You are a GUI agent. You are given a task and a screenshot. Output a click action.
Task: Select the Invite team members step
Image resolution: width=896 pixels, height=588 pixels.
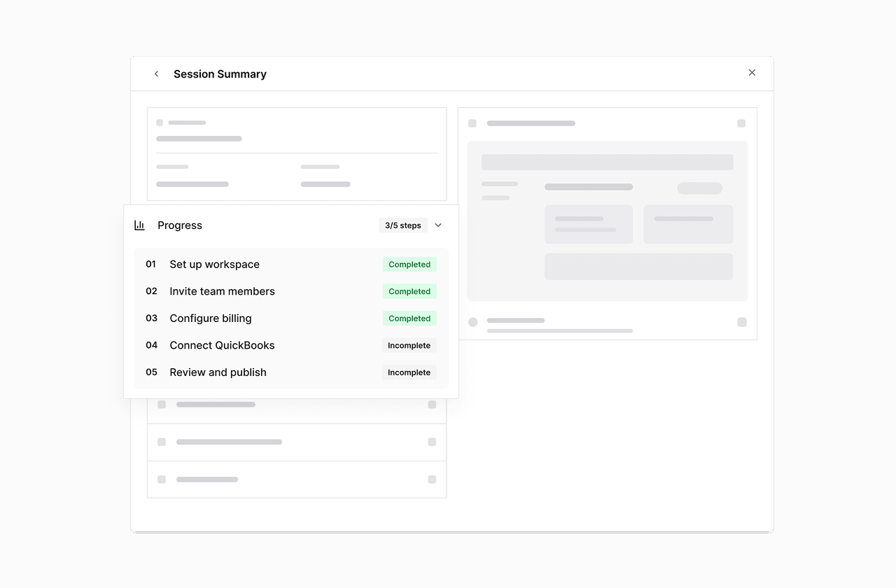click(x=291, y=291)
